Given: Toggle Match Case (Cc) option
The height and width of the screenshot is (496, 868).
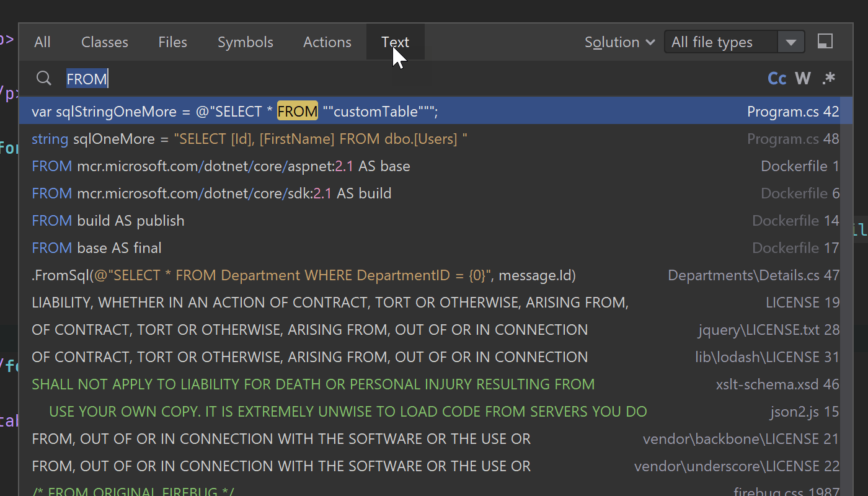Looking at the screenshot, I should pos(777,79).
